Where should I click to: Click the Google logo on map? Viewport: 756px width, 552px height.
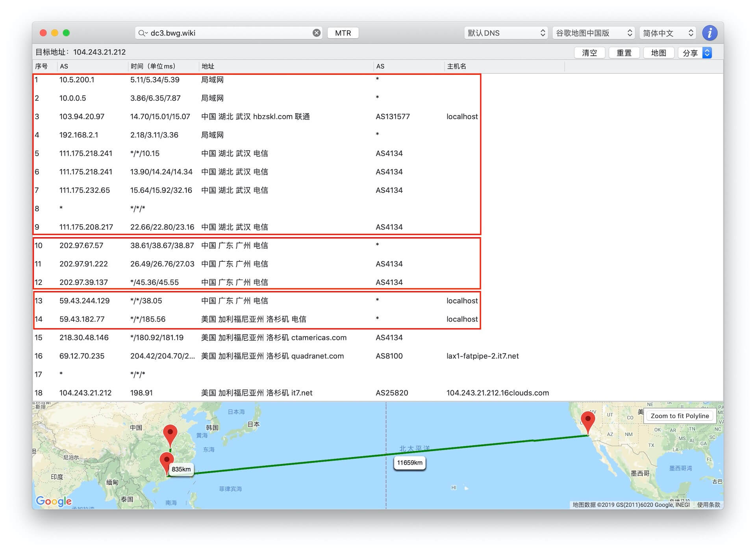54,500
